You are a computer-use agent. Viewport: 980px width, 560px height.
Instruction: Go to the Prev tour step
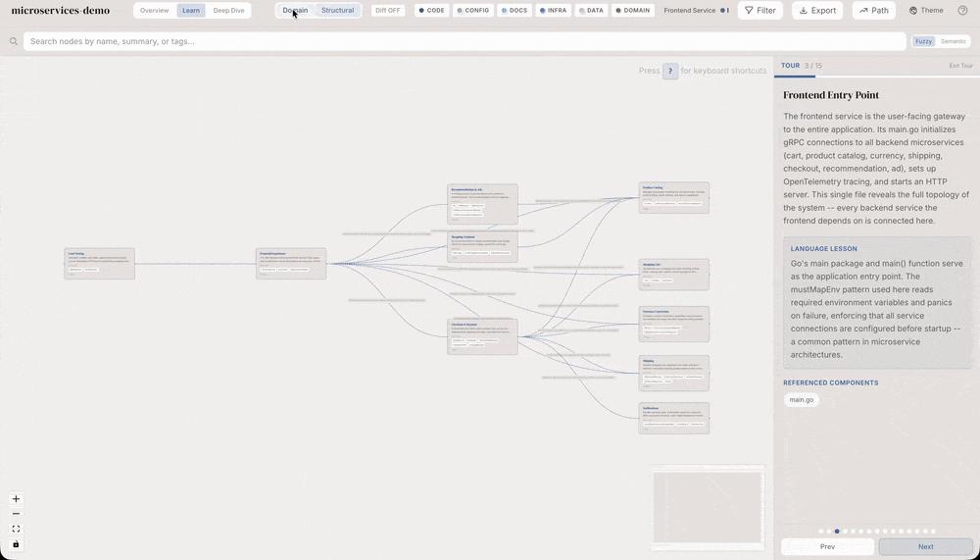tap(827, 546)
